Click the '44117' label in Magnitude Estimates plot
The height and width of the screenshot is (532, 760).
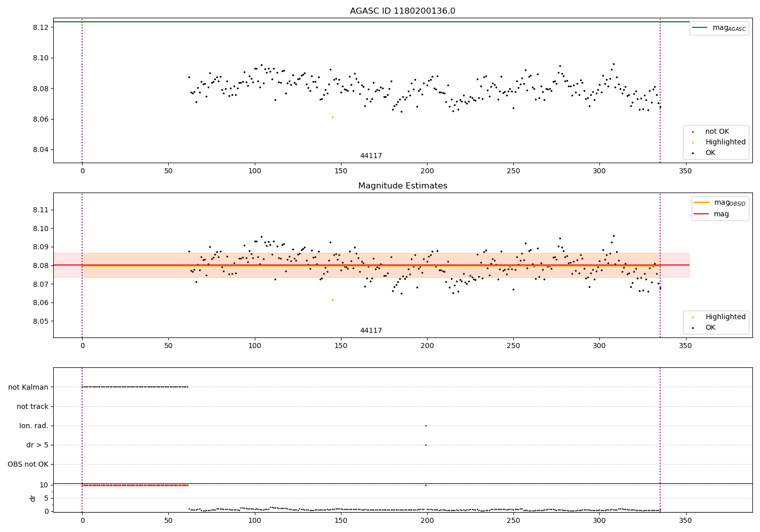[371, 331]
